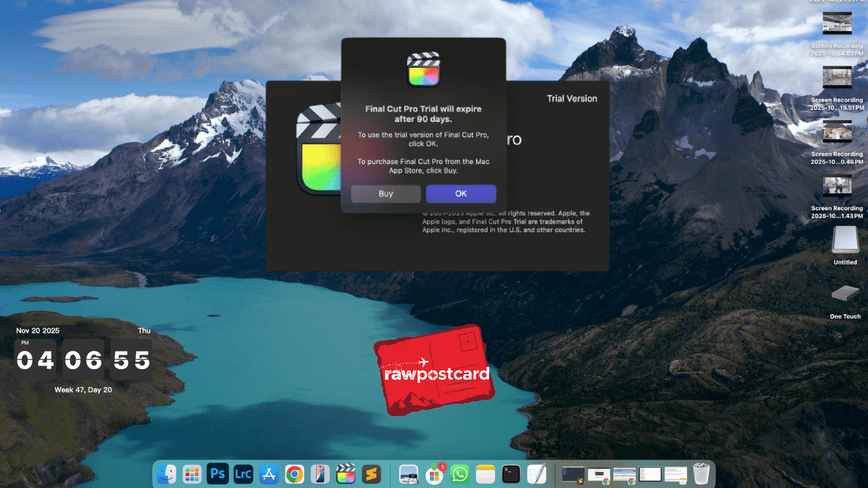Open Screen Recording 2025-10 4.03PM from the desktop
Screen dimensions: 868x488
click(x=837, y=24)
